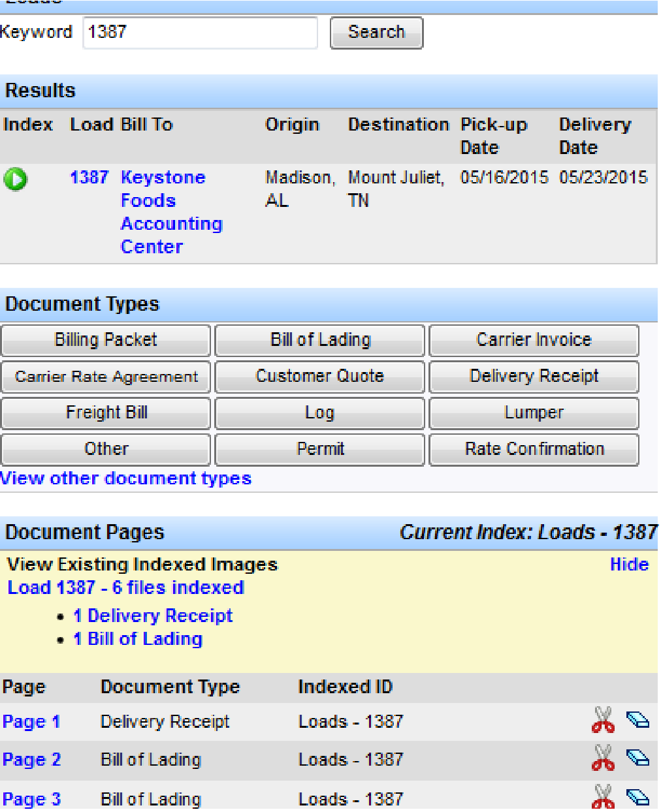Open the 1 Delivery Receipt indexed link
661x812 pixels.
153,616
